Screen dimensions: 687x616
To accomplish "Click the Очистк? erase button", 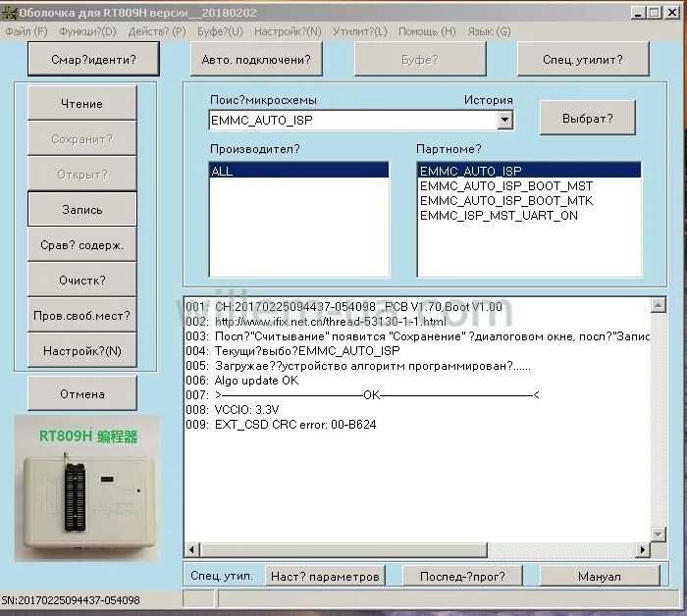I will tap(81, 280).
